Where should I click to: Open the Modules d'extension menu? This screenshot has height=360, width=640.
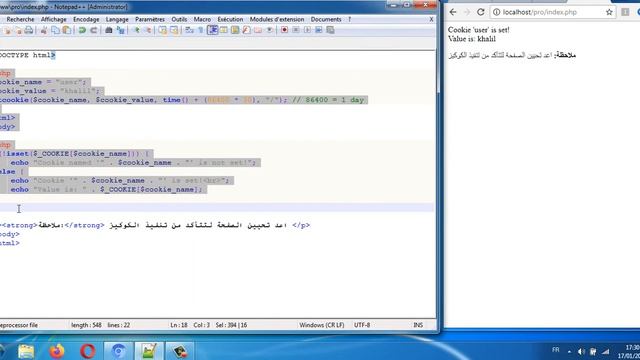(x=277, y=19)
